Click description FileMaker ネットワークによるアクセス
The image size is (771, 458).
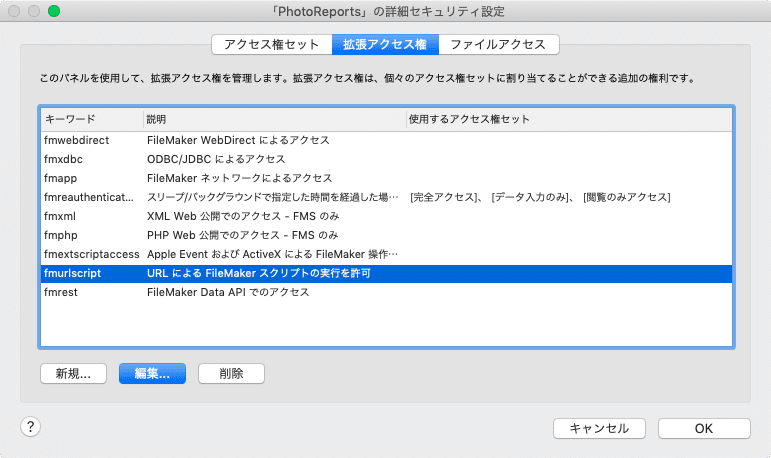point(239,178)
